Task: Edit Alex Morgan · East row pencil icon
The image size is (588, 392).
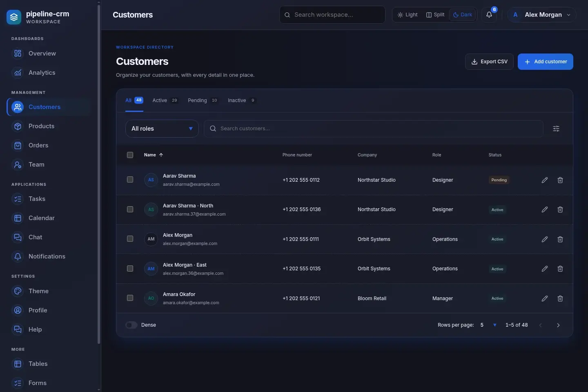Action: pyautogui.click(x=545, y=269)
